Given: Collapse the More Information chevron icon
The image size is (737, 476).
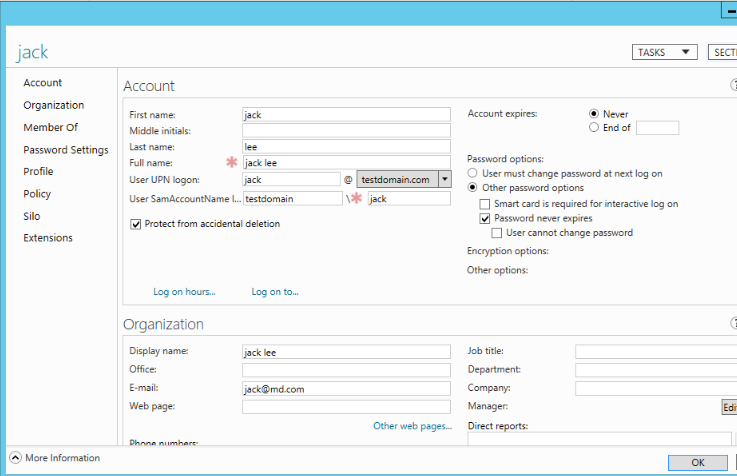Looking at the screenshot, I should tap(16, 458).
